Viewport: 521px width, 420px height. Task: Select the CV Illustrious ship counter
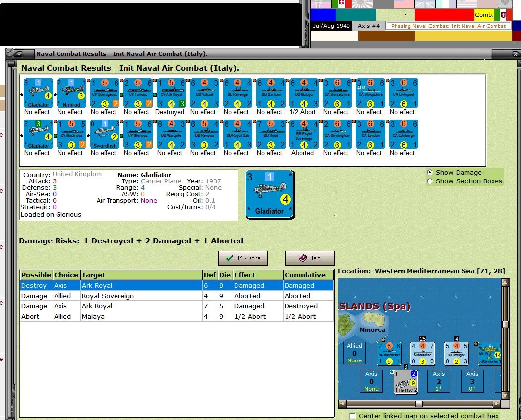coord(71,134)
